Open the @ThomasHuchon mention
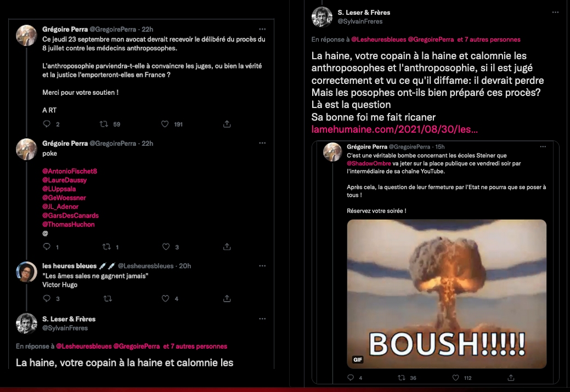570x392 pixels. (69, 225)
